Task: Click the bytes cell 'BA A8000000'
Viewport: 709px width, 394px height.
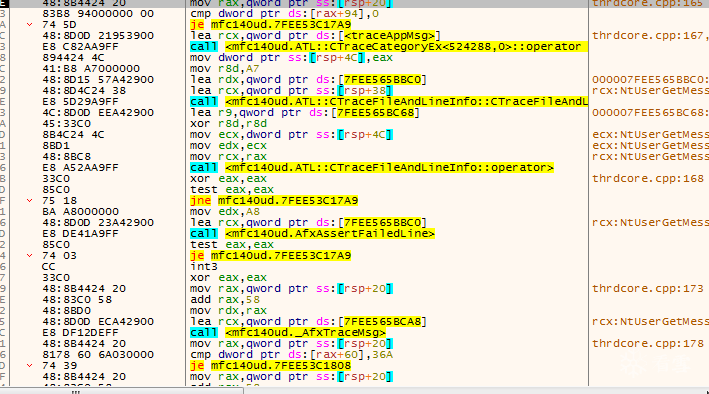Action: coord(80,211)
